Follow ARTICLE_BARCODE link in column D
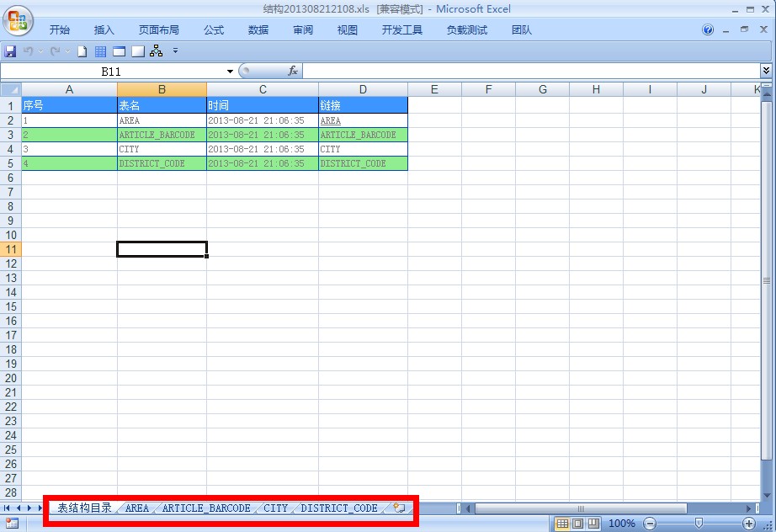Viewport: 776px width, 532px height. coord(358,135)
